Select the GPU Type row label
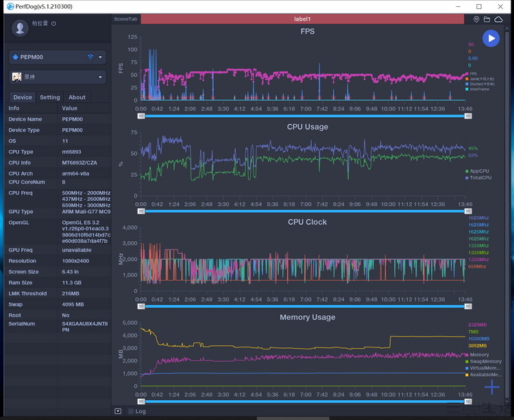The height and width of the screenshot is (420, 514). coord(21,212)
